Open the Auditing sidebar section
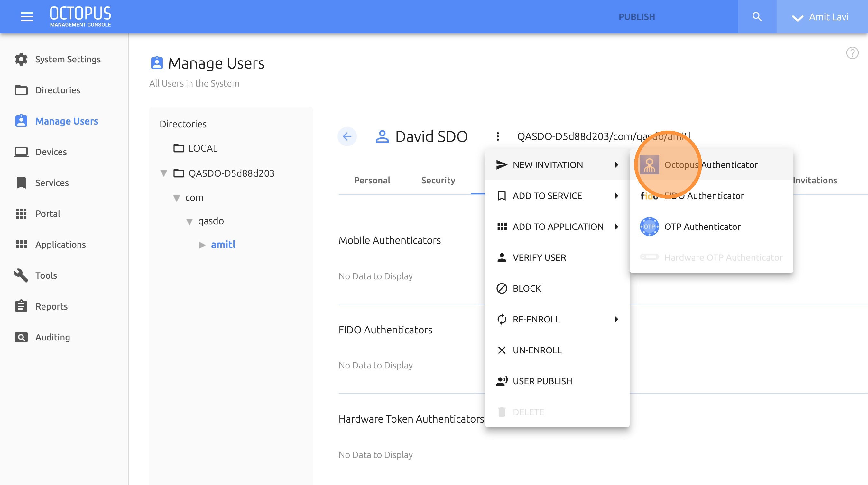The height and width of the screenshot is (485, 868). [x=52, y=337]
